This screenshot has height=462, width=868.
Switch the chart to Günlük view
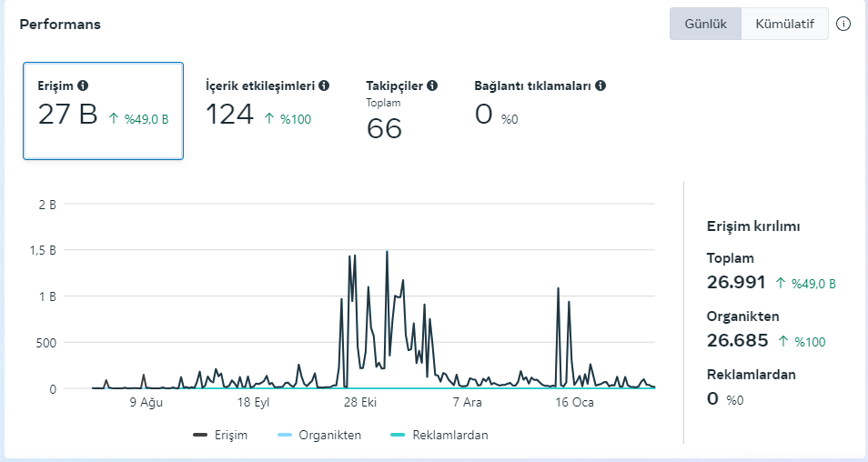(x=705, y=24)
